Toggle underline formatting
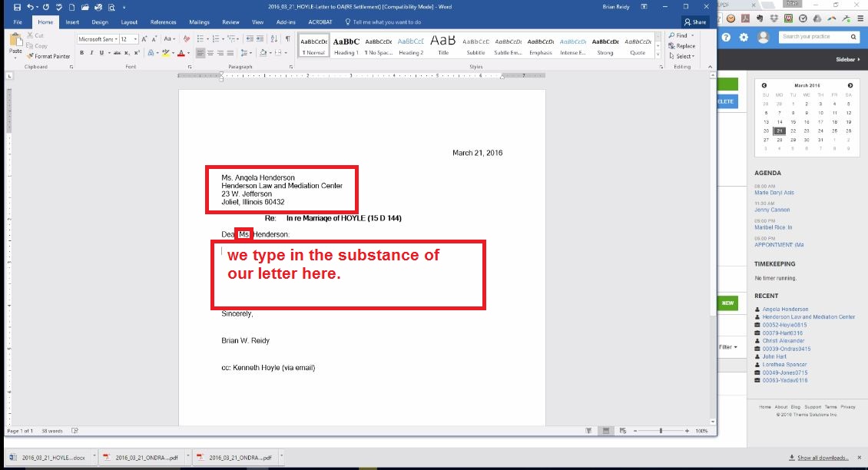 coord(101,52)
